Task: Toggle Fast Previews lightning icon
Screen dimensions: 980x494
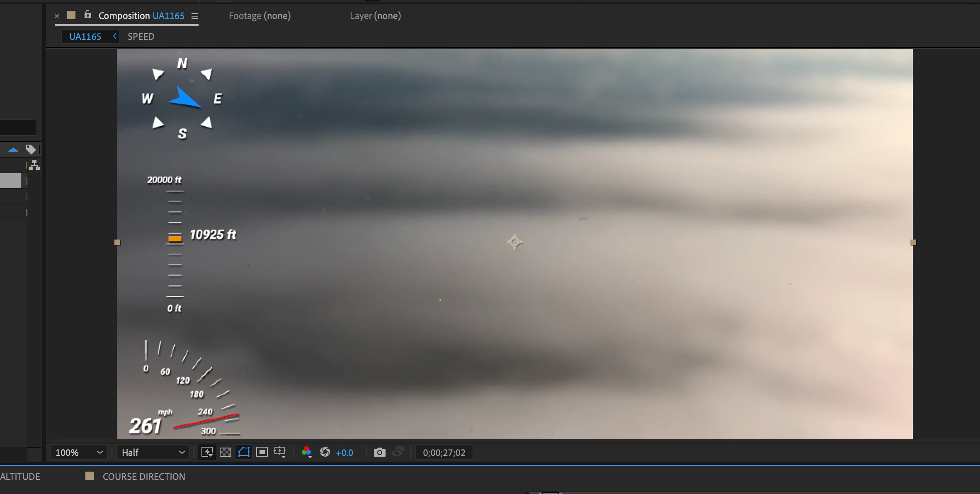Action: tap(207, 452)
